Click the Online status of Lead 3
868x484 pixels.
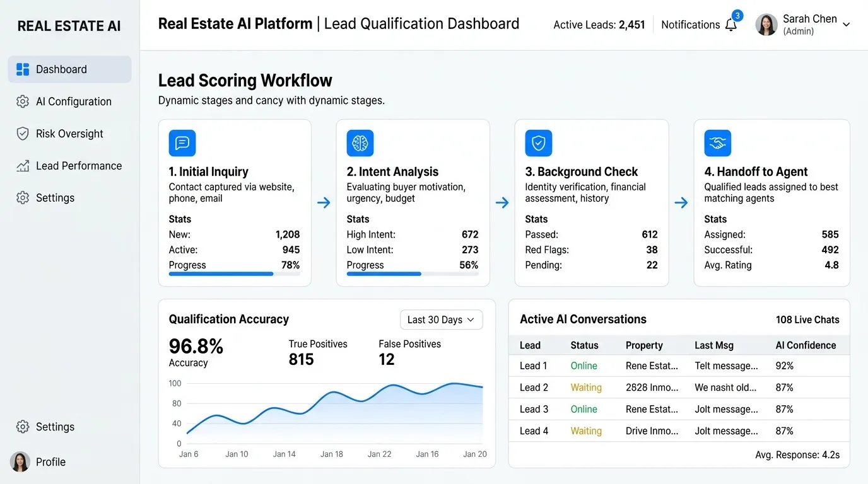coord(584,409)
